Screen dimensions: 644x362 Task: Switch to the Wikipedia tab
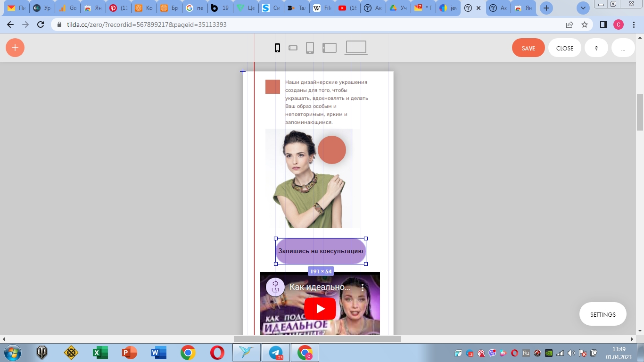coord(322,8)
